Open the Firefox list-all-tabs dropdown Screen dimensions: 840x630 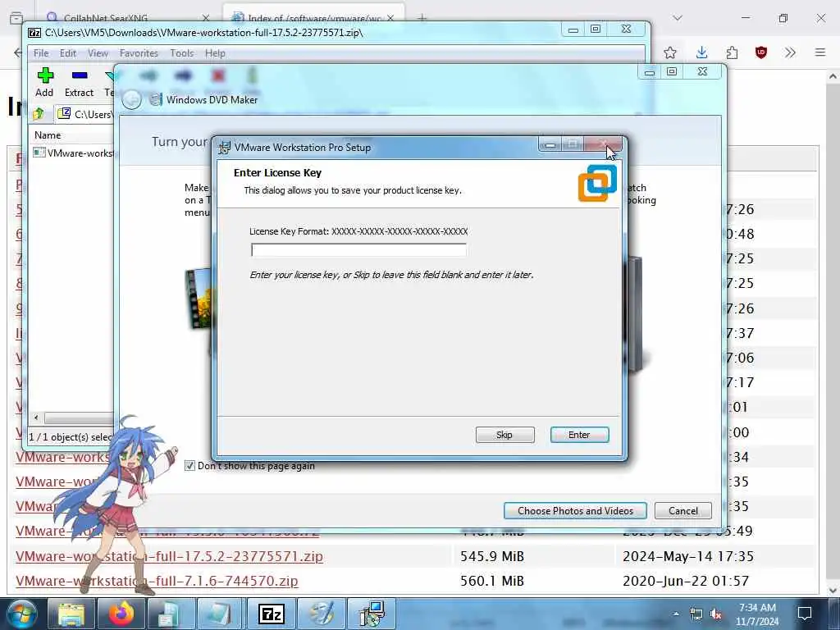point(678,18)
